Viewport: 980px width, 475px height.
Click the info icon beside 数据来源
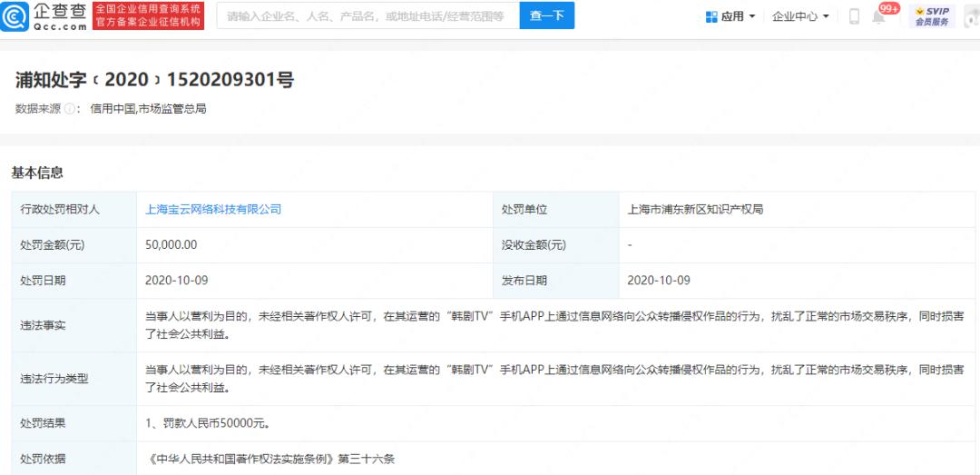[x=70, y=109]
